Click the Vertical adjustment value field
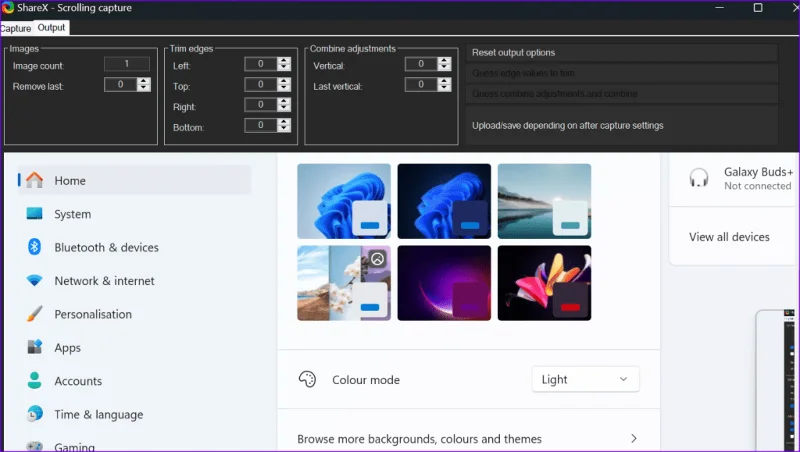800x452 pixels. [421, 64]
